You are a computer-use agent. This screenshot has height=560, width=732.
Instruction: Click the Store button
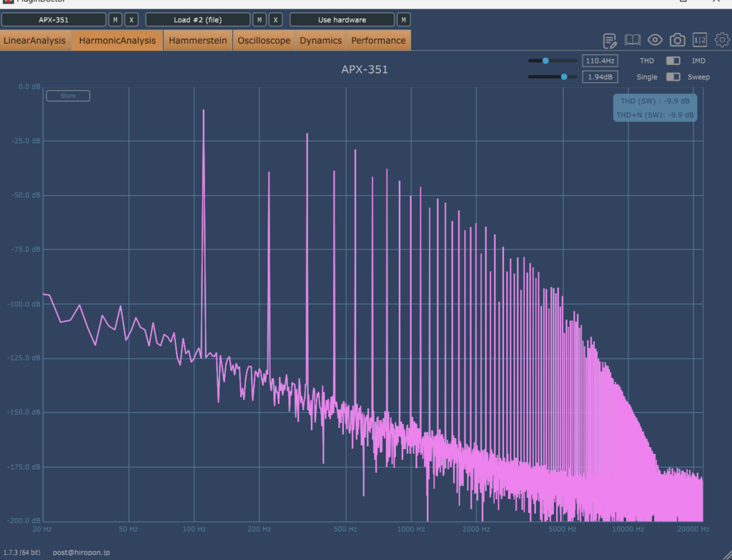point(68,96)
